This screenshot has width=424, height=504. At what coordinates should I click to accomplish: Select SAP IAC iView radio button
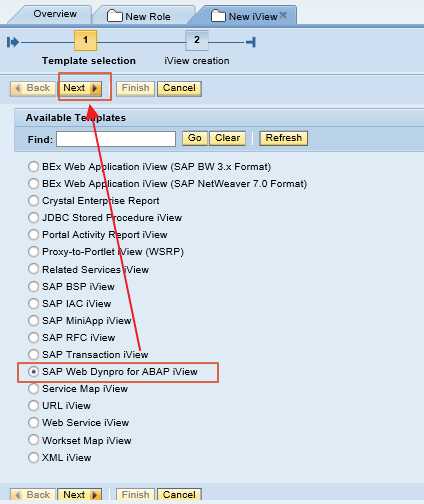[33, 303]
